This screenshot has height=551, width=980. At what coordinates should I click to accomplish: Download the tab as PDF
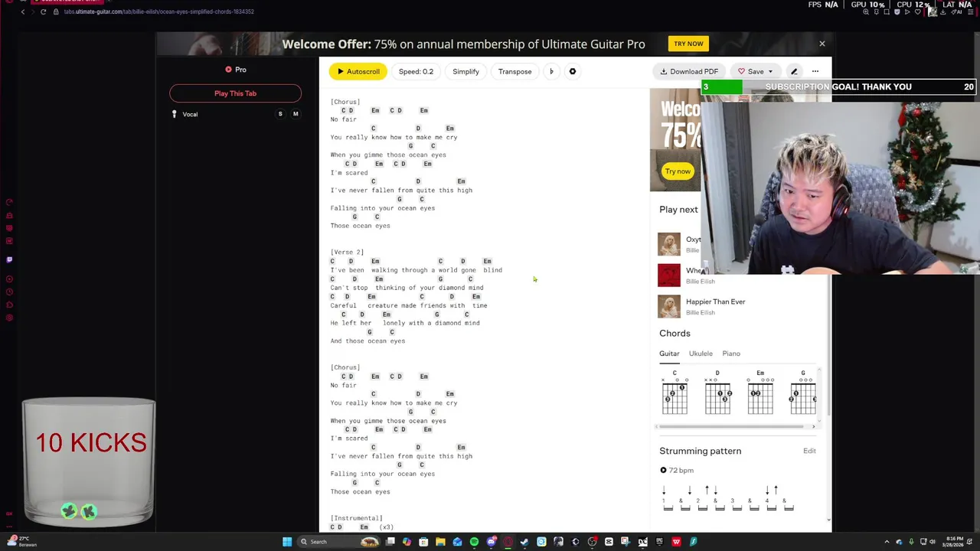(689, 71)
